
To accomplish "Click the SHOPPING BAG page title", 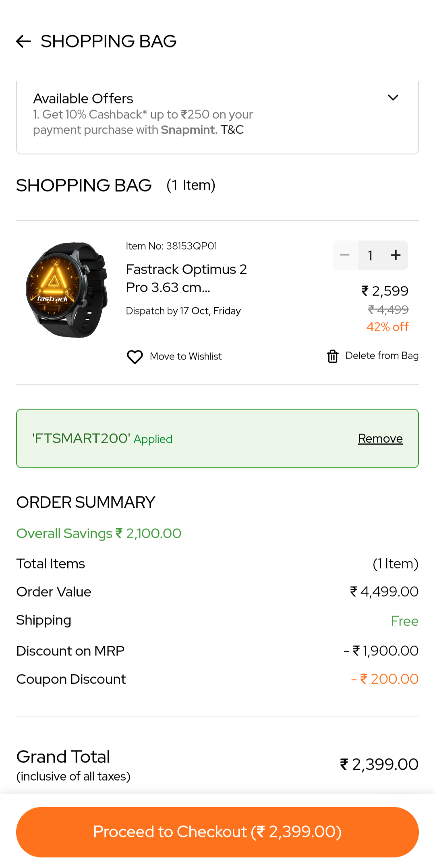I will [x=108, y=41].
